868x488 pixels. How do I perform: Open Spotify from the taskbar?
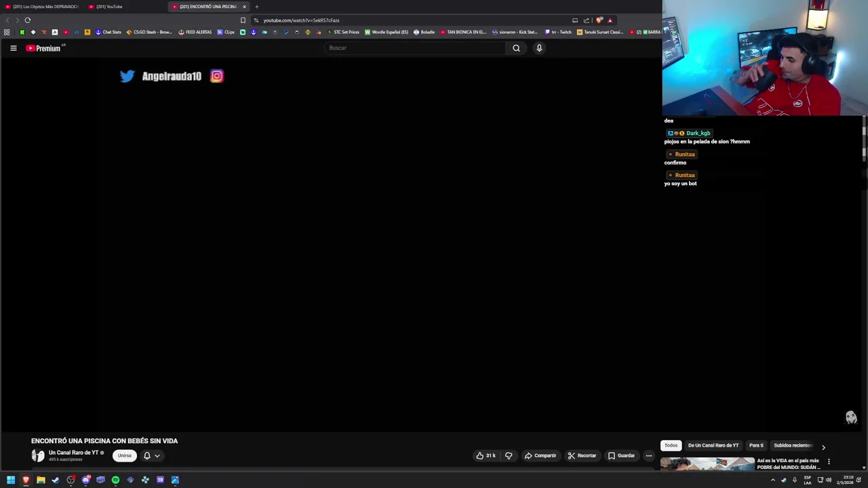pyautogui.click(x=115, y=480)
